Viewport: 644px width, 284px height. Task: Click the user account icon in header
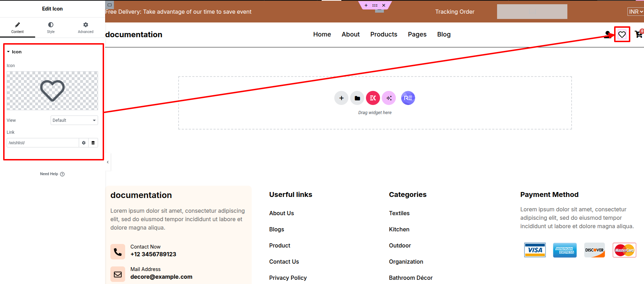tap(607, 34)
